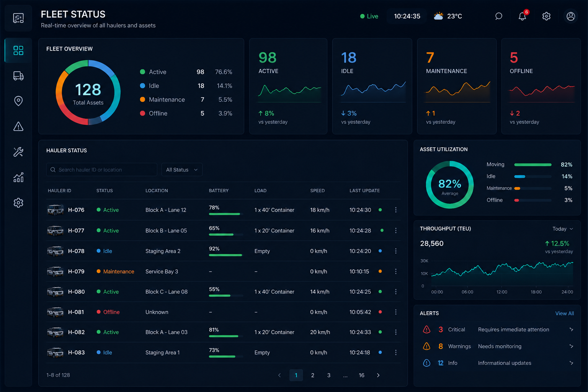588x392 pixels.
Task: Open the All Status filter dropdown
Action: (182, 170)
